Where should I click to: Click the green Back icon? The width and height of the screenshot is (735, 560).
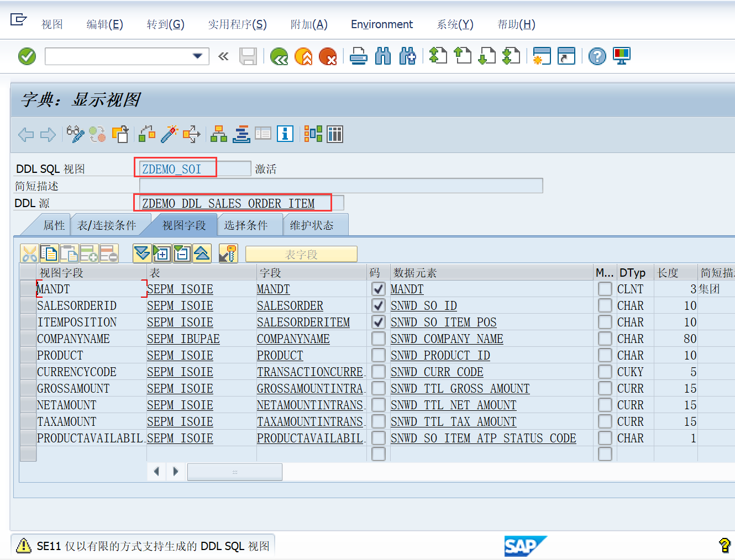(x=279, y=56)
